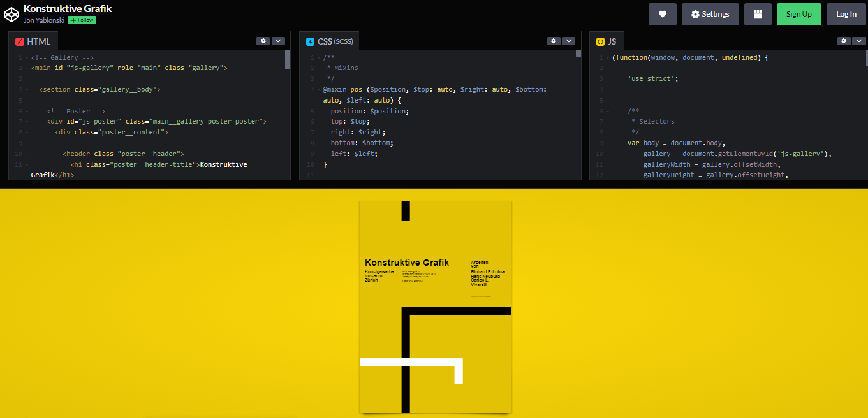Click 'bottom: $bottom;' CSS line
Image resolution: width=868 pixels, height=418 pixels.
[x=362, y=143]
